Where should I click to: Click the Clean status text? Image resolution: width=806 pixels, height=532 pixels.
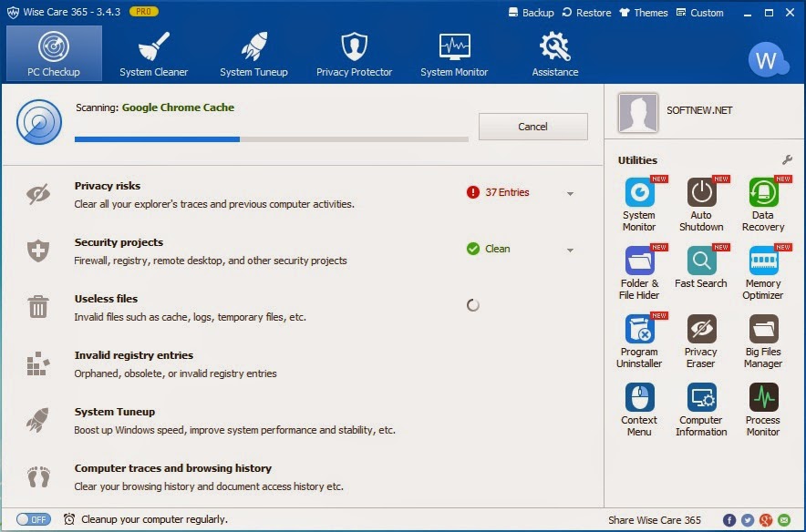[x=498, y=249]
